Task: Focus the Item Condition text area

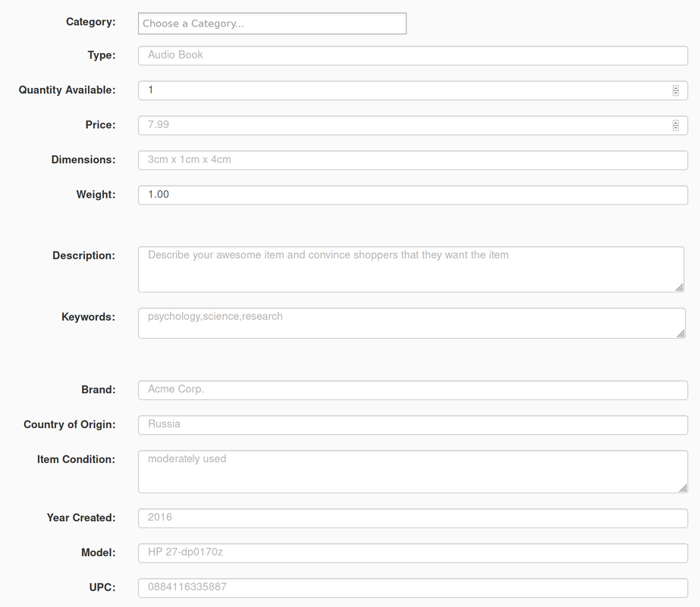Action: click(x=410, y=471)
